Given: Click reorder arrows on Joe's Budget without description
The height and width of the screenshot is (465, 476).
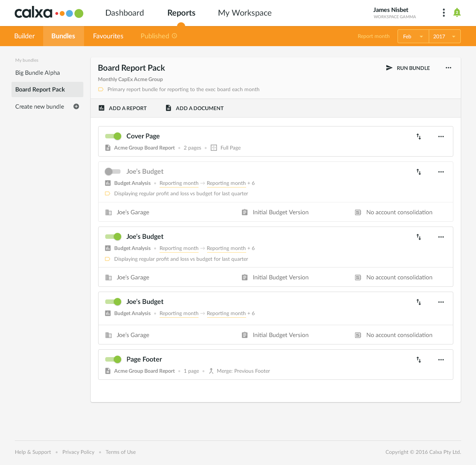Looking at the screenshot, I should coord(419,302).
